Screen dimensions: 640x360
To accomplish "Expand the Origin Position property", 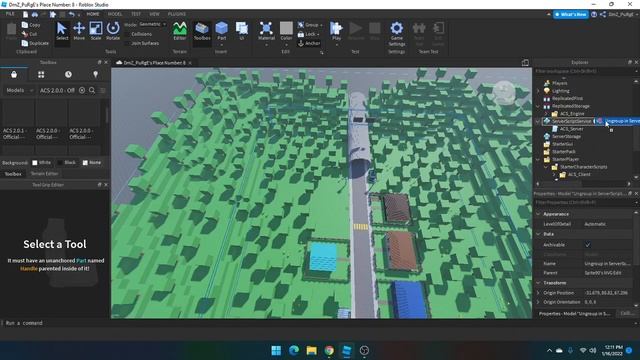I will [538, 293].
